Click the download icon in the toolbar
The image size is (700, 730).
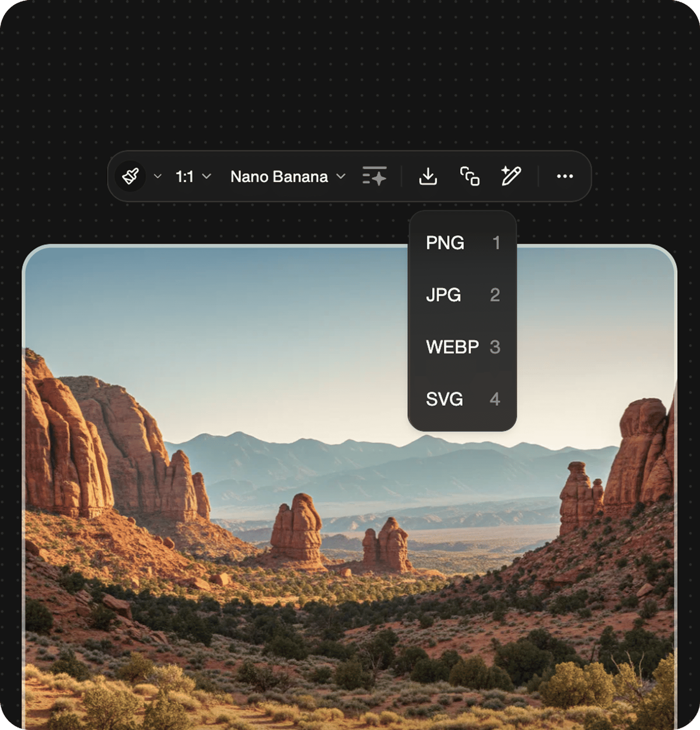click(428, 176)
